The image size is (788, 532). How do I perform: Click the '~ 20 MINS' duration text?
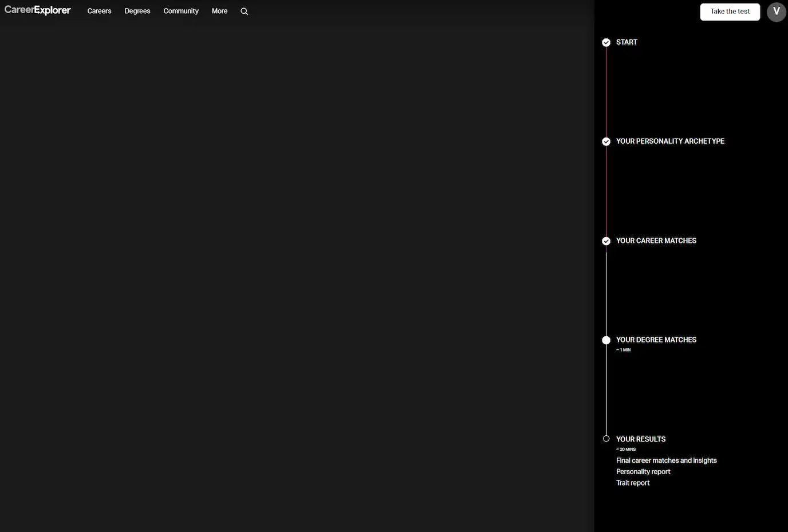626,450
